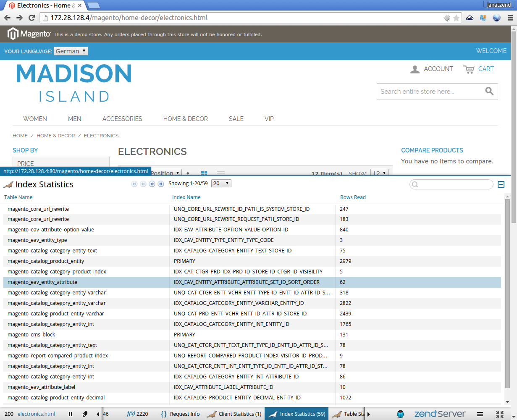Jump to first page of Index Statistics
Viewport: 517px width, 420px height.
click(134, 184)
